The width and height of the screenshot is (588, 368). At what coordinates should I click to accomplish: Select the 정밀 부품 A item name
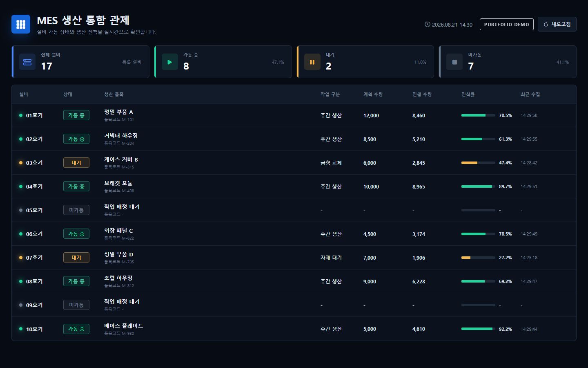click(x=118, y=112)
